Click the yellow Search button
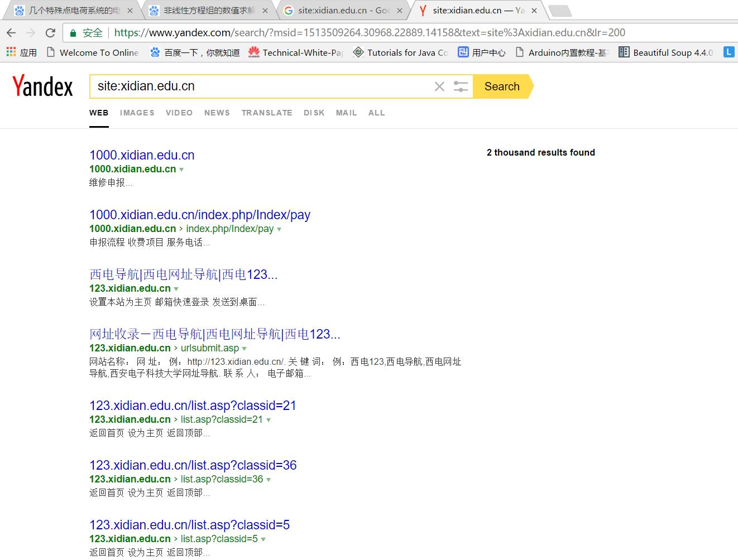738x560 pixels. click(x=502, y=86)
